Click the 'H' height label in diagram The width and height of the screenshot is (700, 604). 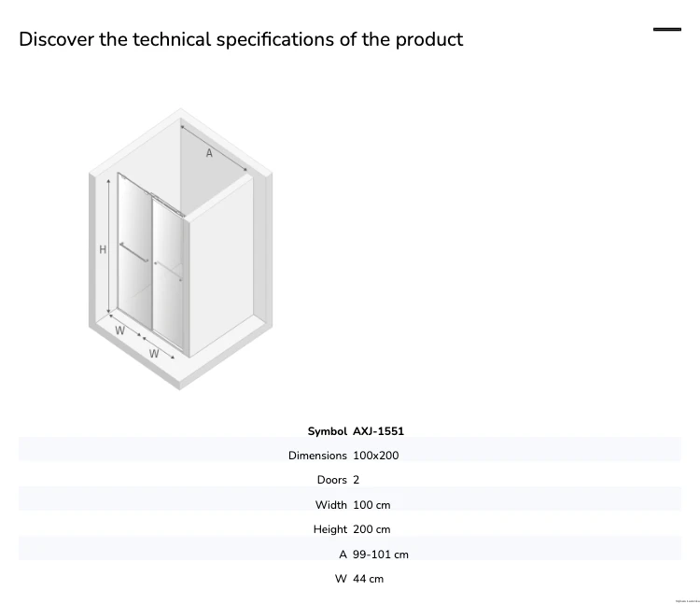point(103,249)
